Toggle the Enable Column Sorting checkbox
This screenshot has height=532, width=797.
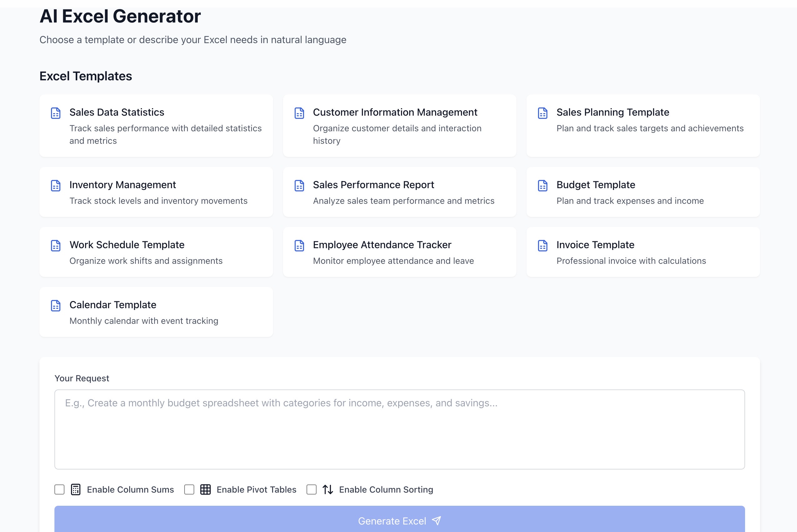click(311, 489)
